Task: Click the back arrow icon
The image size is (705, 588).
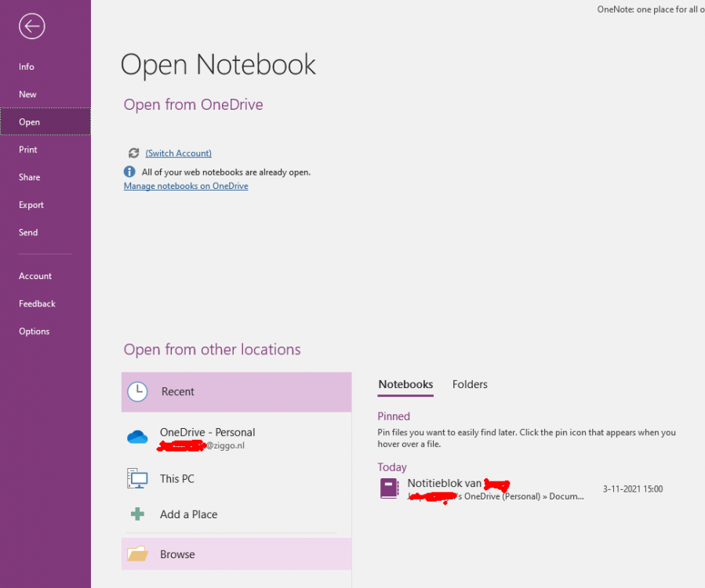Action: (x=31, y=26)
